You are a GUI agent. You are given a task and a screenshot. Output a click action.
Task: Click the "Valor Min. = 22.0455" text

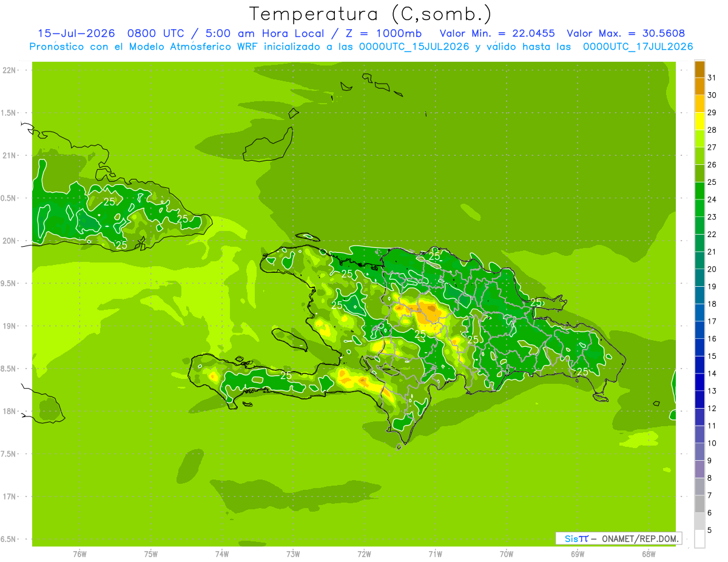[x=497, y=33]
